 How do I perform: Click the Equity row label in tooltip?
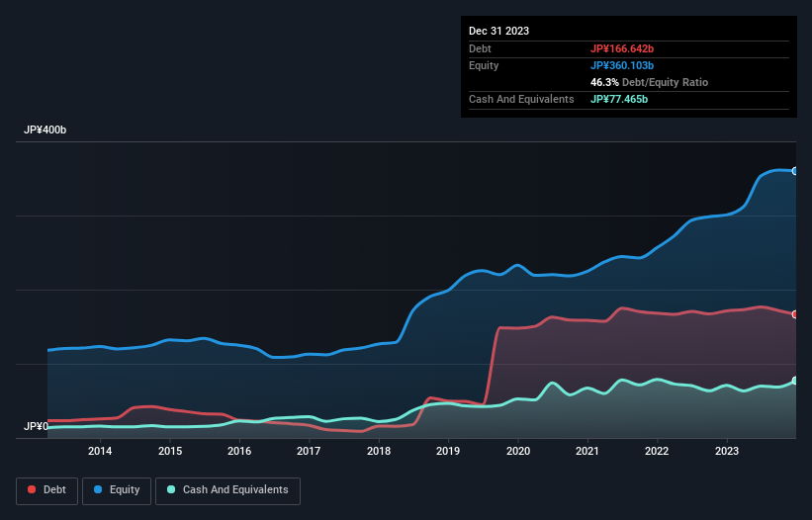coord(484,65)
